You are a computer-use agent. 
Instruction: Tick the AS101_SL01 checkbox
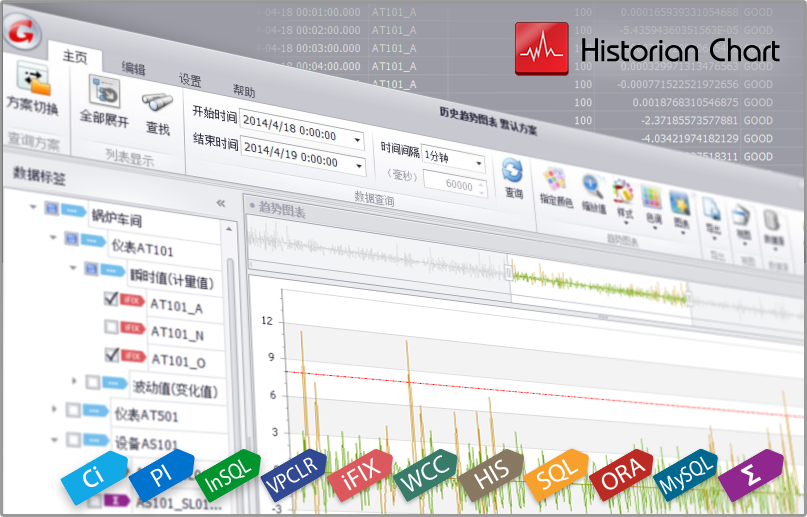(94, 500)
